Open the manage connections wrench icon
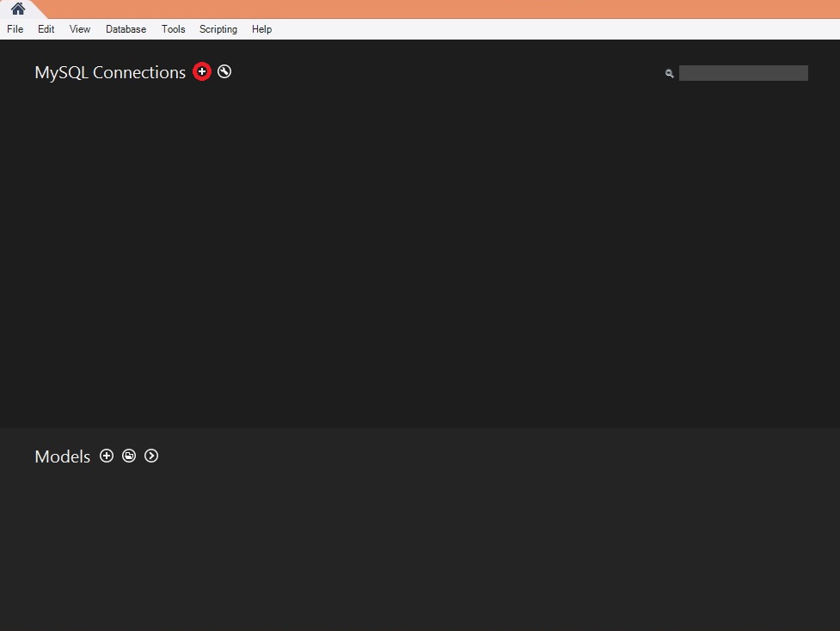The height and width of the screenshot is (631, 840). (x=224, y=71)
